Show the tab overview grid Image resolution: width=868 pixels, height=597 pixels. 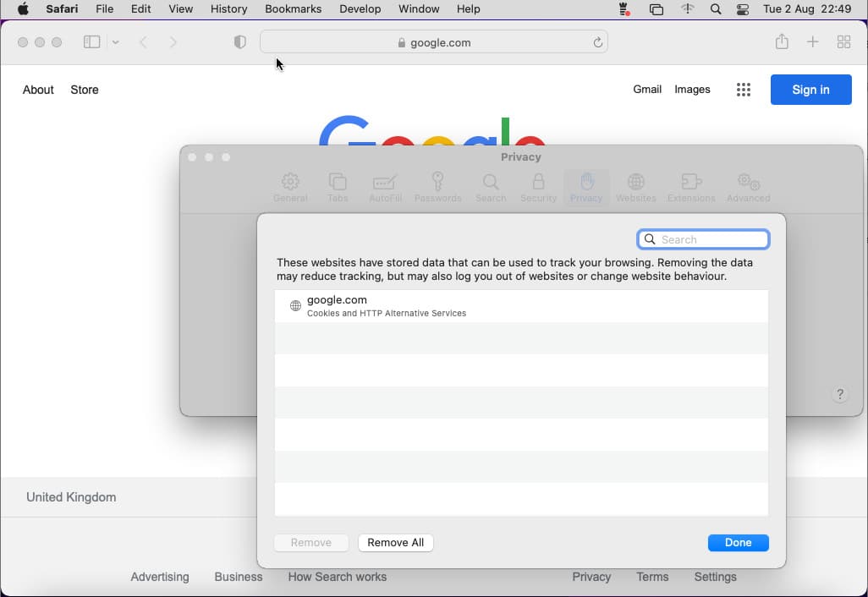click(x=843, y=42)
